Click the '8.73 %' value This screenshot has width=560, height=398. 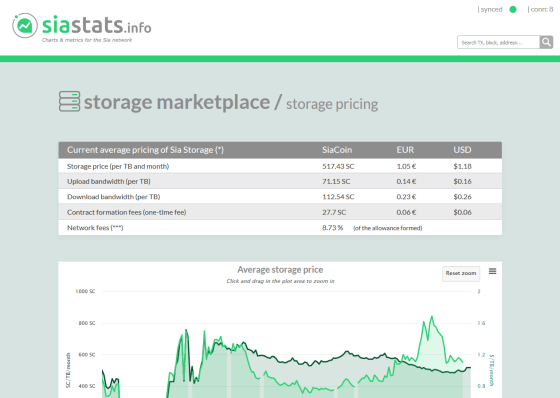click(332, 228)
